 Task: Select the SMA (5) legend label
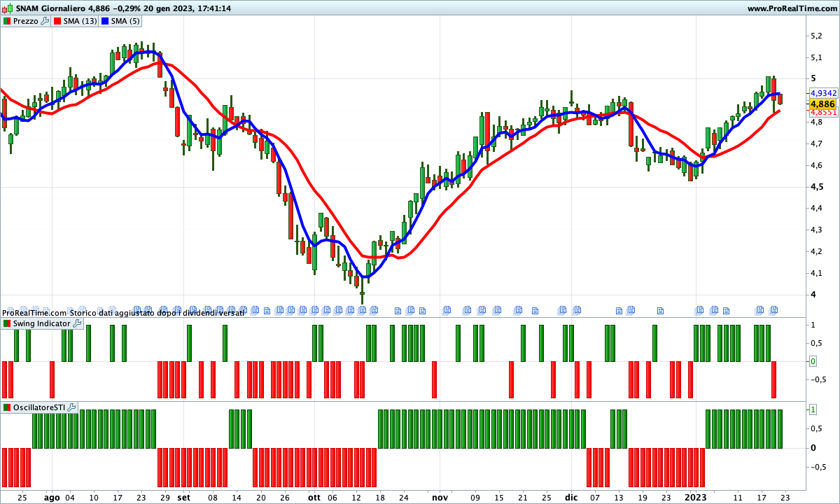[x=125, y=21]
